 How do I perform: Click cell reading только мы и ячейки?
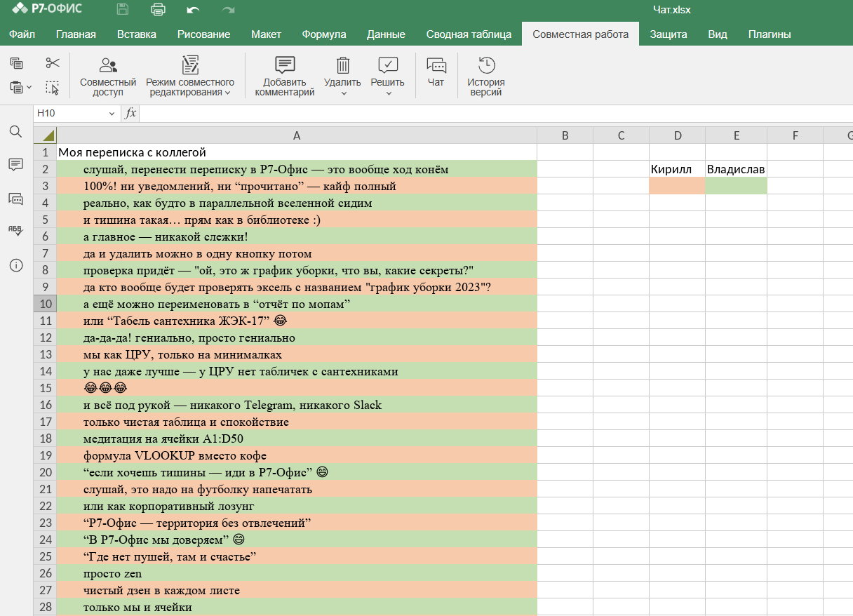(x=297, y=607)
